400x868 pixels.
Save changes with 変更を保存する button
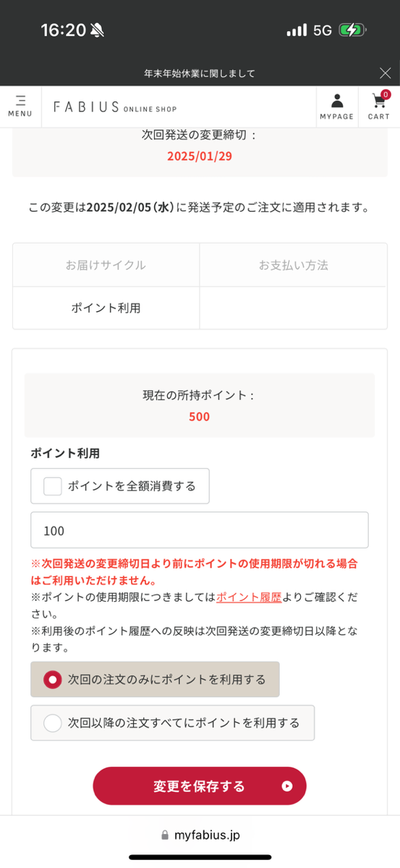pyautogui.click(x=200, y=786)
